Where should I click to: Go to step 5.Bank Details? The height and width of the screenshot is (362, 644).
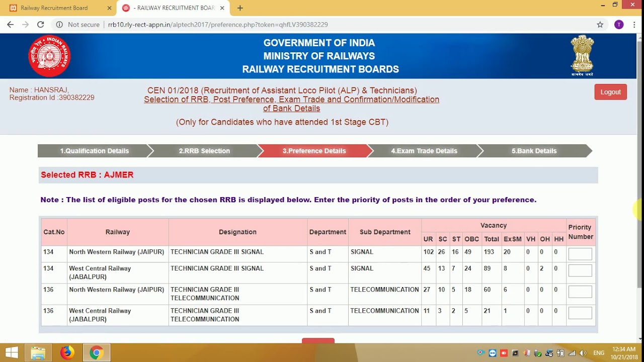(534, 151)
